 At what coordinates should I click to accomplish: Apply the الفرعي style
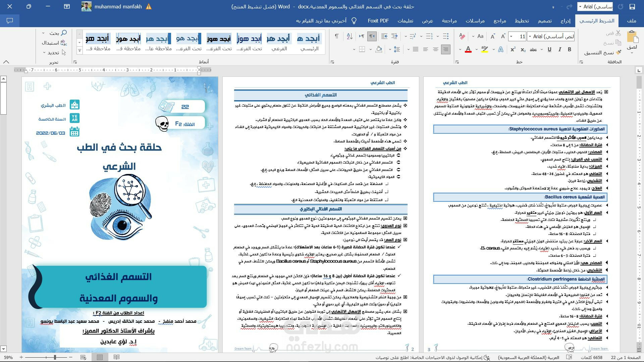(x=279, y=42)
